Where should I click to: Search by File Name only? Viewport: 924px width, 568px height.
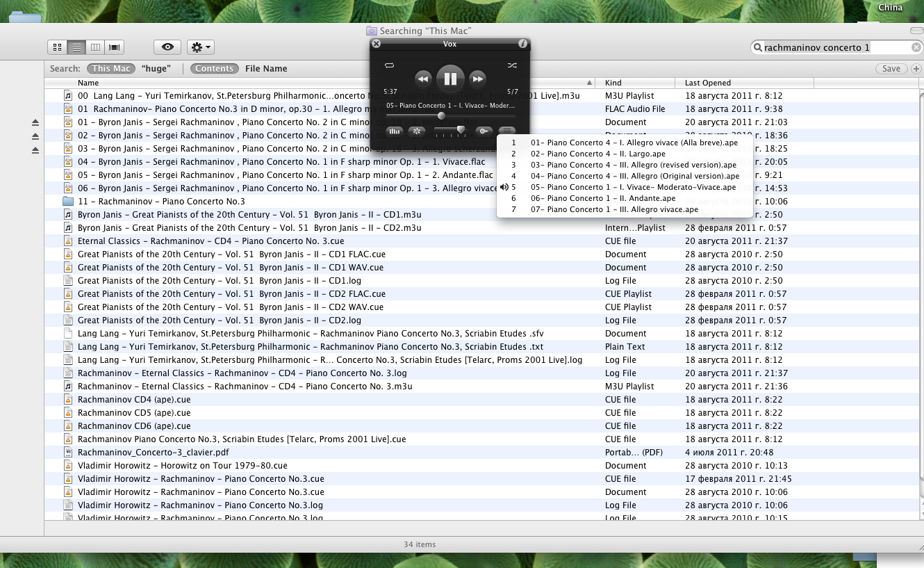coord(266,69)
